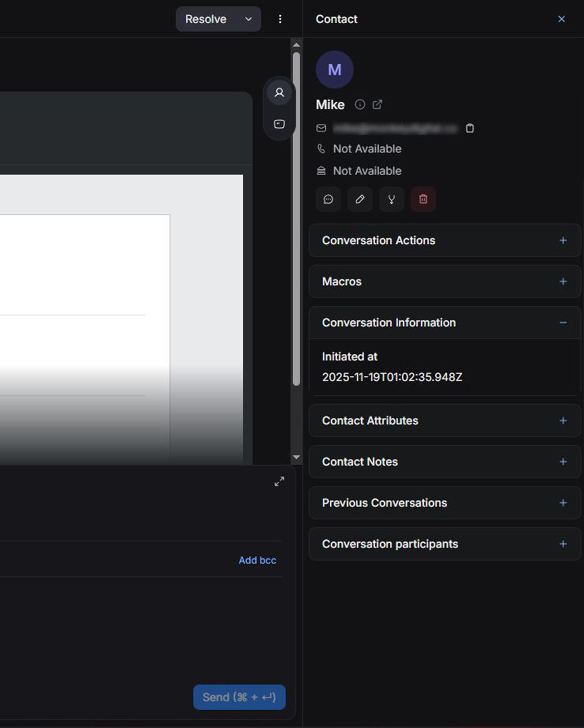Click the merge contact icon
The width and height of the screenshot is (584, 728).
tap(391, 199)
